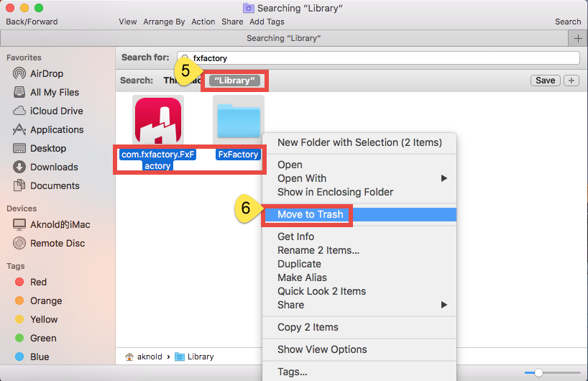Open Documents in the sidebar

pos(46,185)
